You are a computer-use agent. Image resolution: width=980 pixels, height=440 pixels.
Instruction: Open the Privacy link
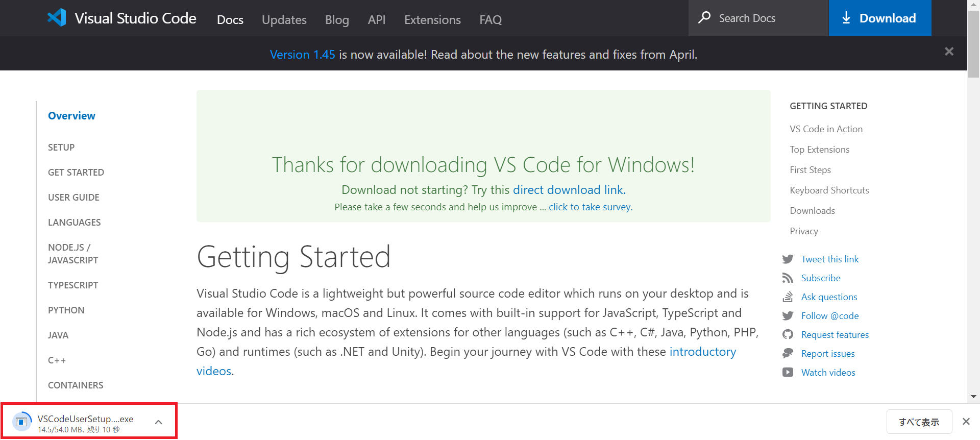click(804, 231)
